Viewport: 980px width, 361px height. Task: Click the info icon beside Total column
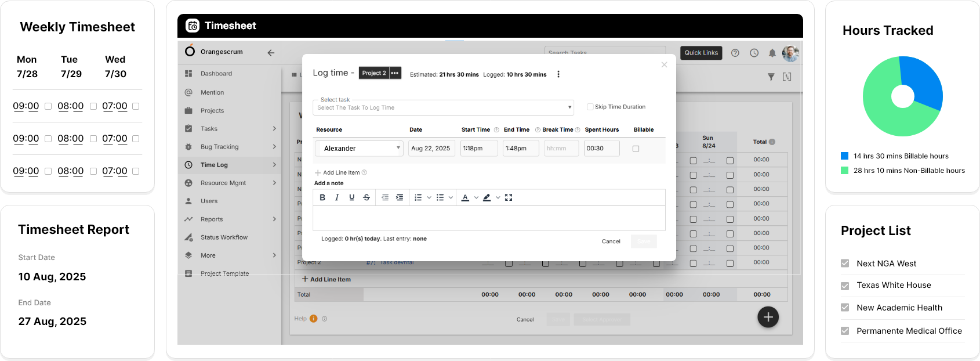[x=772, y=142]
